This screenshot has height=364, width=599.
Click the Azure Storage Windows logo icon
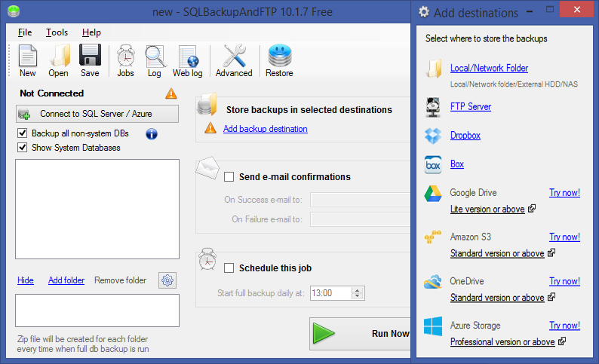(x=433, y=326)
